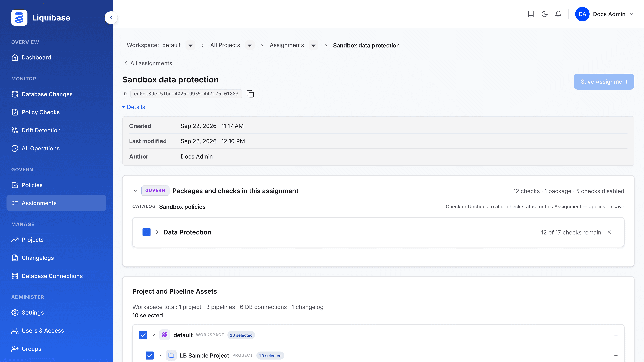Collapse the default workspace tree row
The width and height of the screenshot is (644, 362).
[153, 335]
